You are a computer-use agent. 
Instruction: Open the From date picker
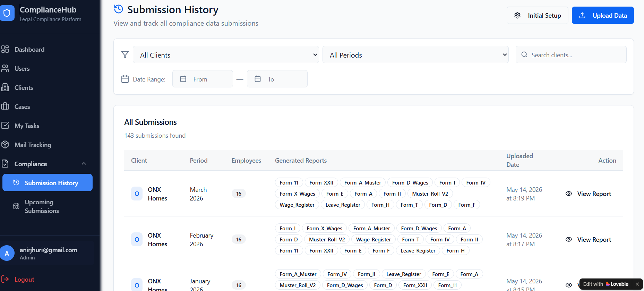(203, 79)
